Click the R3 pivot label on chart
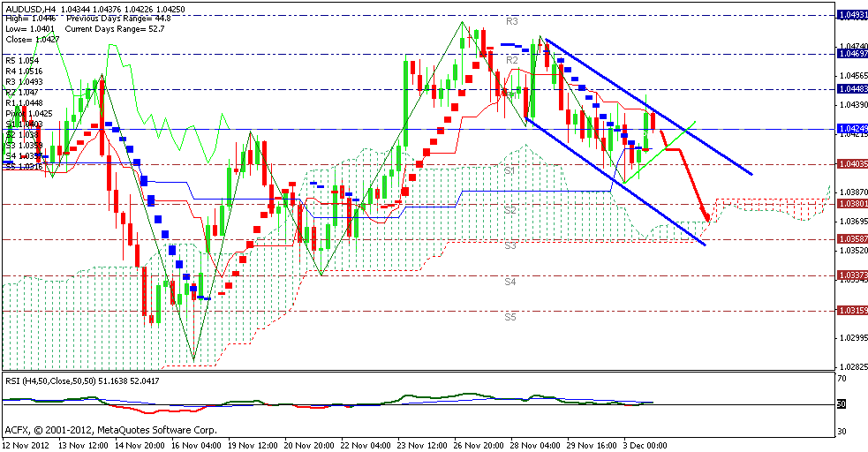The height and width of the screenshot is (452, 868). click(x=512, y=19)
